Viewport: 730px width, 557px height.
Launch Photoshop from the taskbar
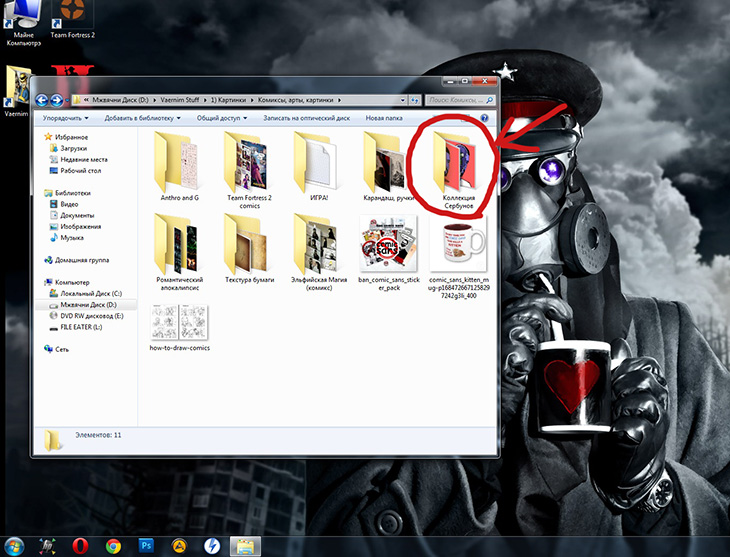point(146,545)
